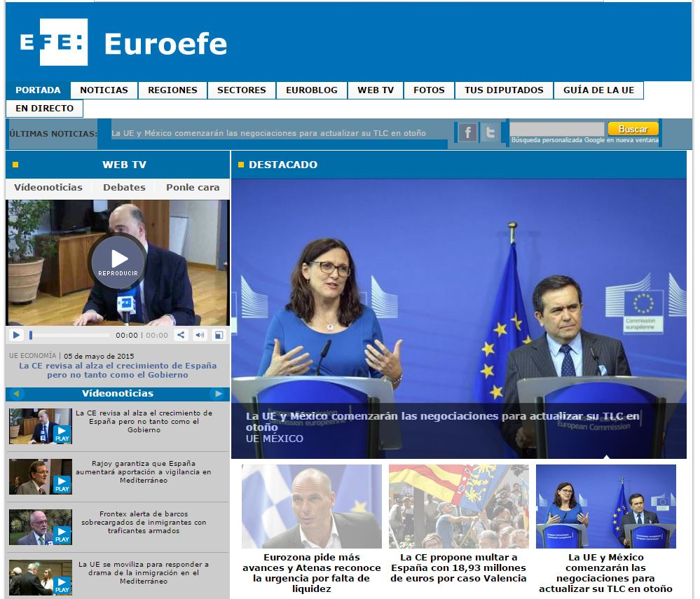Open the Facebook page icon

coord(467,132)
